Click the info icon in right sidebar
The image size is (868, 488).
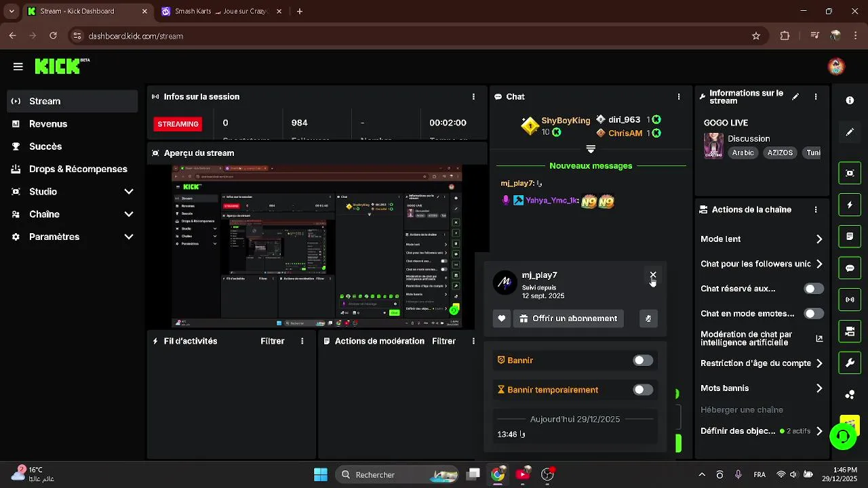point(850,100)
